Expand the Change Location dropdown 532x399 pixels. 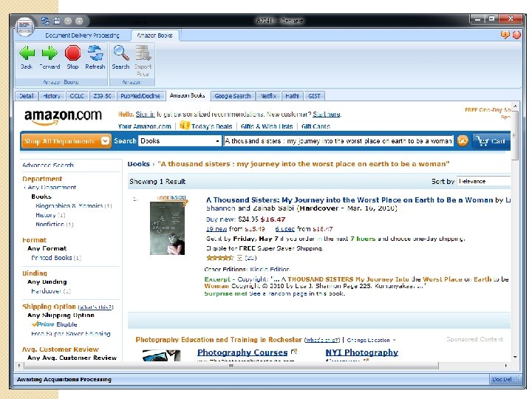[371, 340]
